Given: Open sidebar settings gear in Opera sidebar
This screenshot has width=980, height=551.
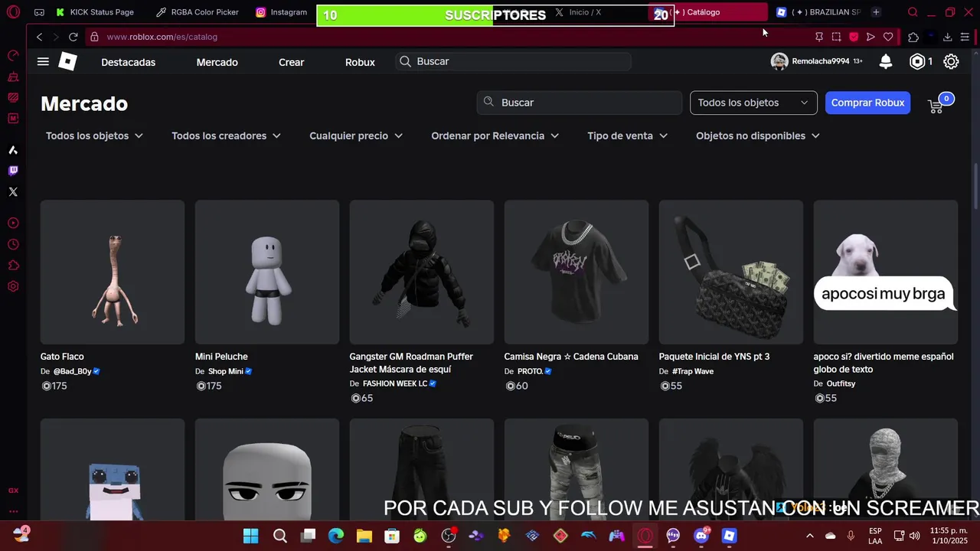Looking at the screenshot, I should tap(13, 287).
